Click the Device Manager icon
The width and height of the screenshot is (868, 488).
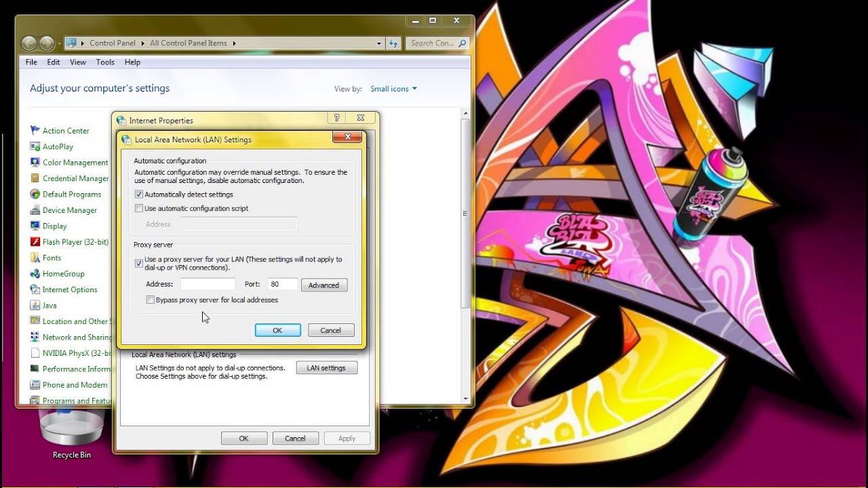[x=35, y=210]
